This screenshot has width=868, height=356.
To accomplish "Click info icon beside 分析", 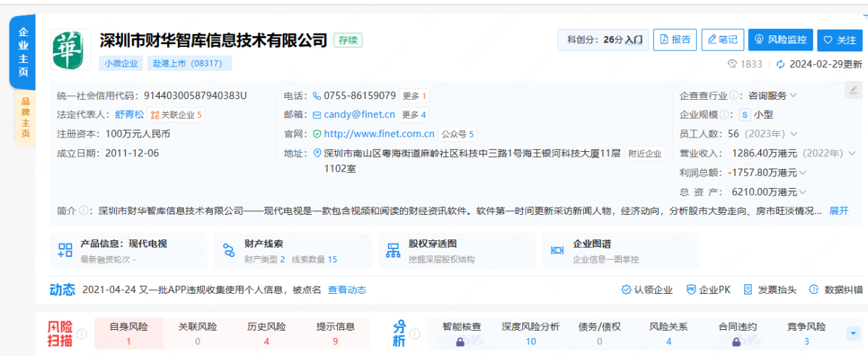I will [415, 334].
